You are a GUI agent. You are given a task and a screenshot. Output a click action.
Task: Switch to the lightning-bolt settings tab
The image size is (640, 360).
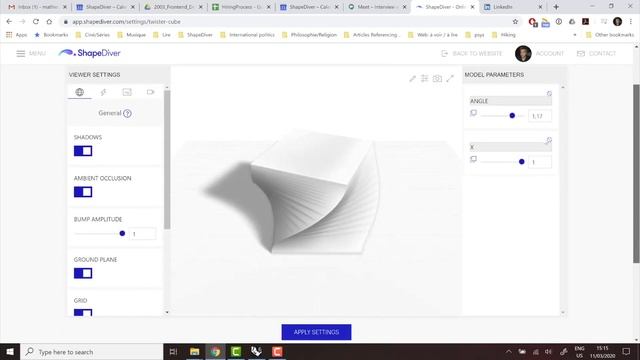click(x=103, y=92)
